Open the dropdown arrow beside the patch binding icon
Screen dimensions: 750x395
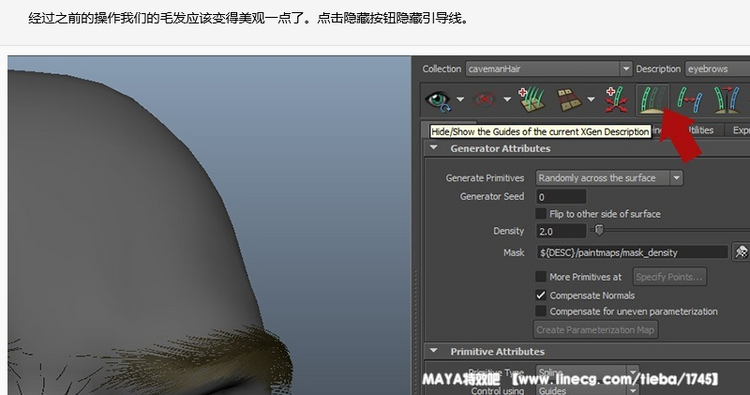591,99
